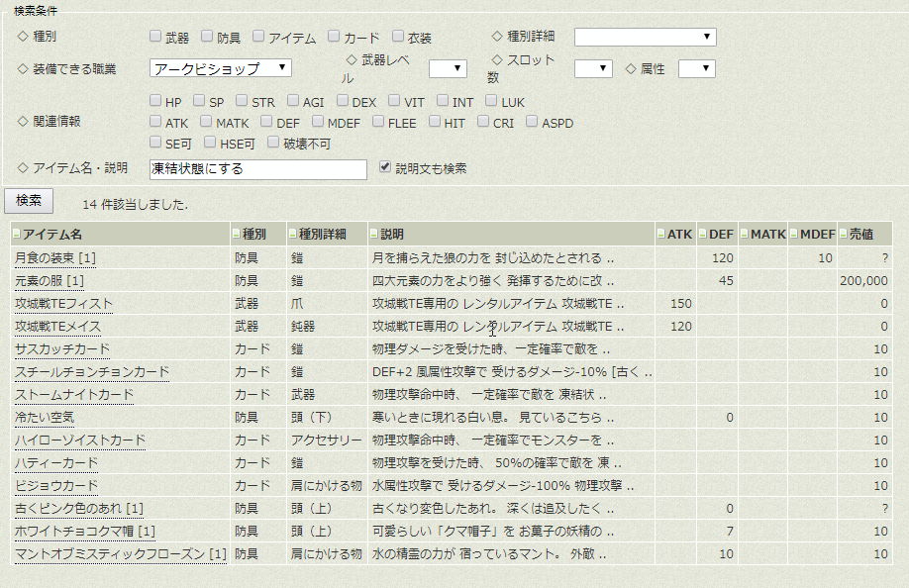Tick the DEX checkbox
909x588 pixels.
[343, 101]
